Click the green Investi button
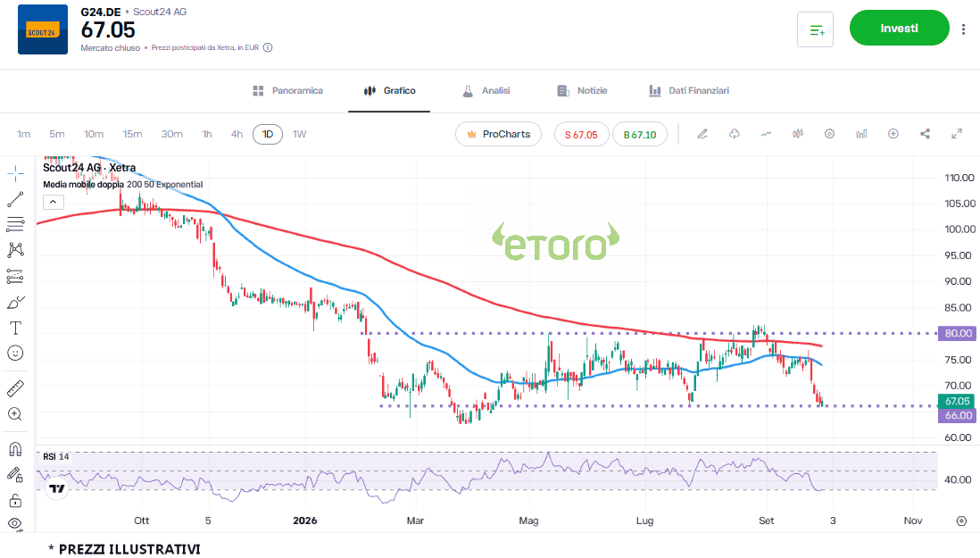The width and height of the screenshot is (980, 558). 900,28
